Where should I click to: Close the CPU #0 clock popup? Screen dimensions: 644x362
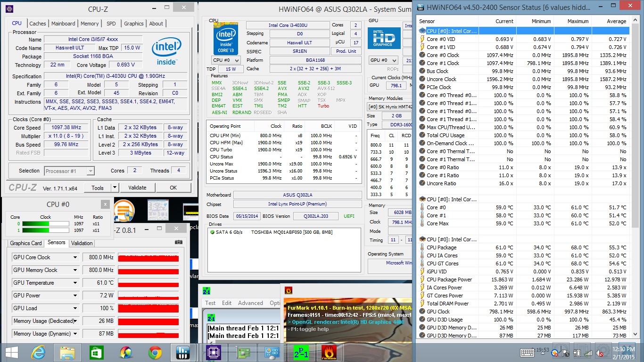click(x=105, y=204)
